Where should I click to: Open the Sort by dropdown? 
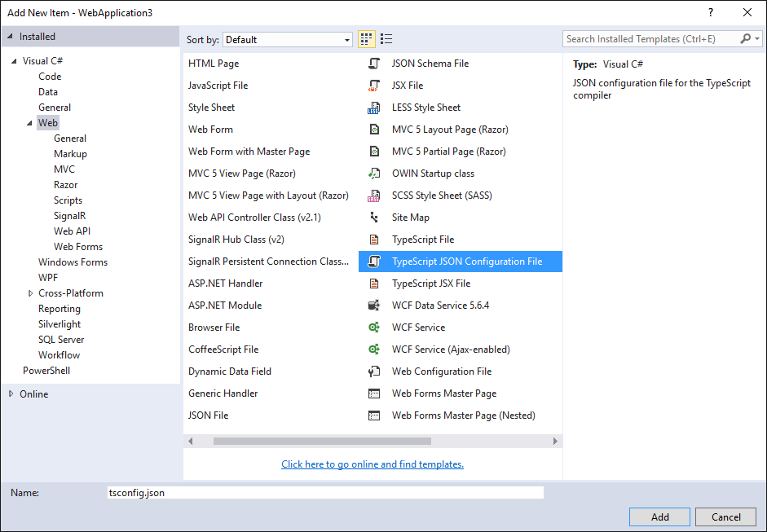[x=346, y=38]
